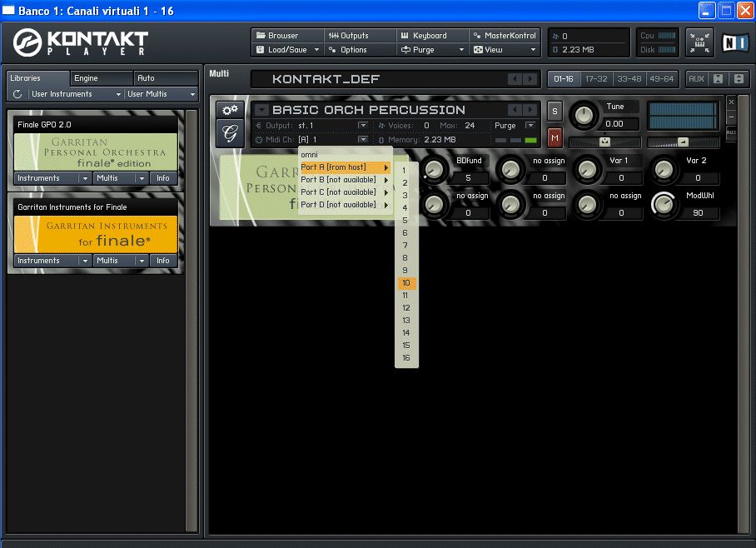The image size is (756, 548).
Task: Click the library browser vertical scrollbar
Action: (x=191, y=321)
